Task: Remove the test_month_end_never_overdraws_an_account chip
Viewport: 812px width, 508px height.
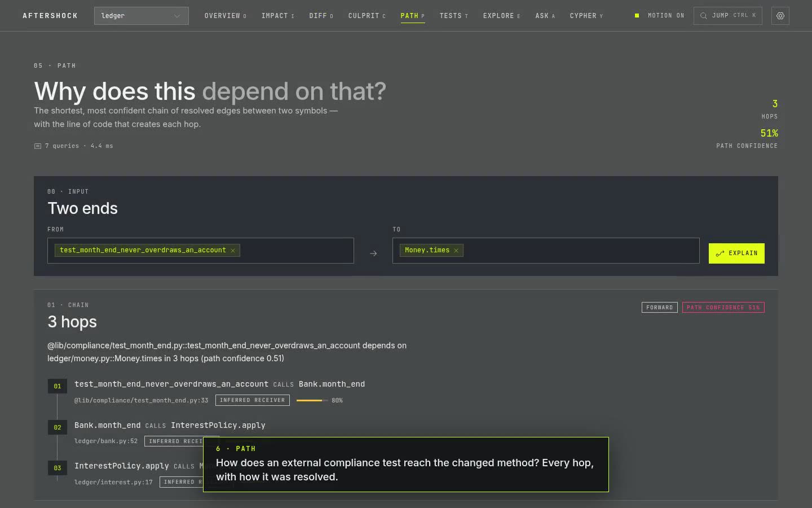Action: [x=232, y=251]
